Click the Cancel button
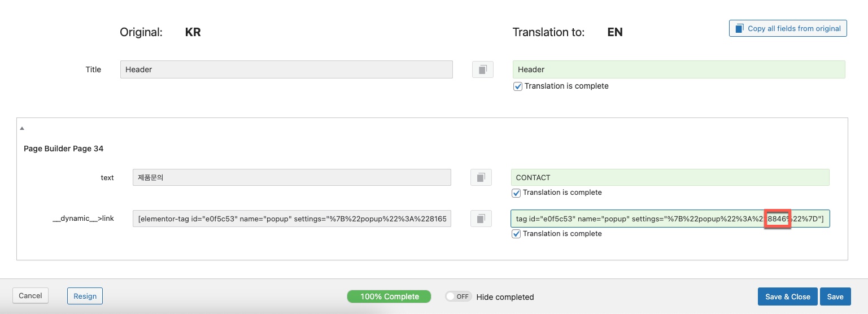868x314 pixels. 30,295
